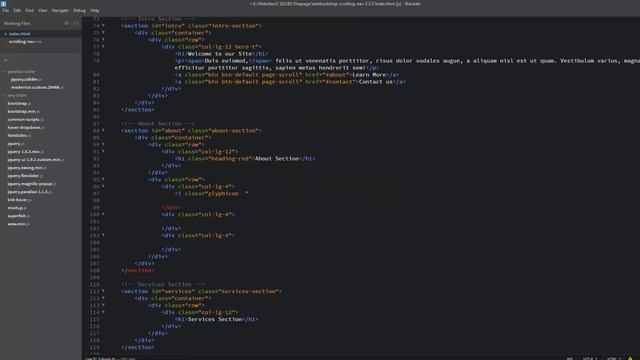The width and height of the screenshot is (640, 360).
Task: Click the 'Services Section' comment line
Action: coord(162,284)
